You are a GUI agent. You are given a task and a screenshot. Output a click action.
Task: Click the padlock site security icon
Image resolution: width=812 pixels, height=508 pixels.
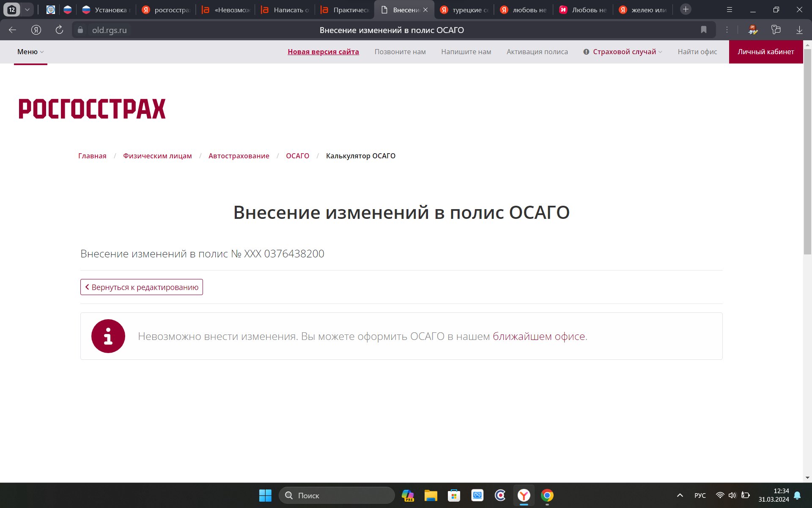click(80, 30)
